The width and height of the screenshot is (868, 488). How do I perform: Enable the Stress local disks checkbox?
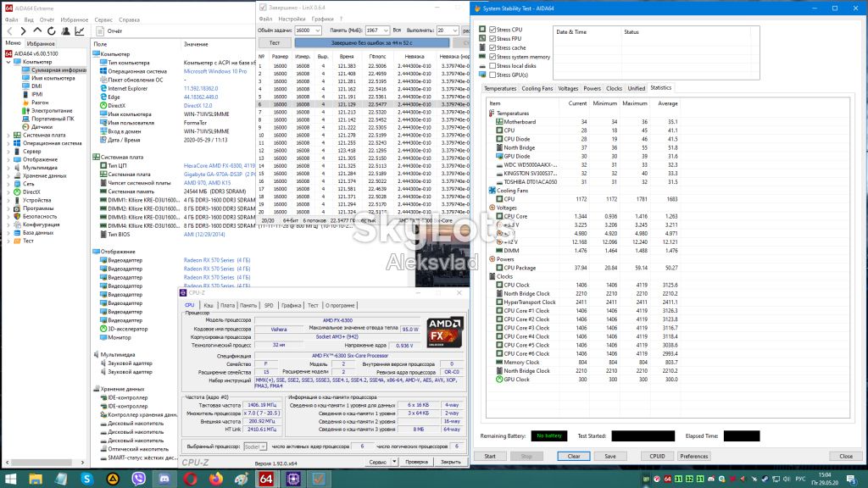coord(492,66)
